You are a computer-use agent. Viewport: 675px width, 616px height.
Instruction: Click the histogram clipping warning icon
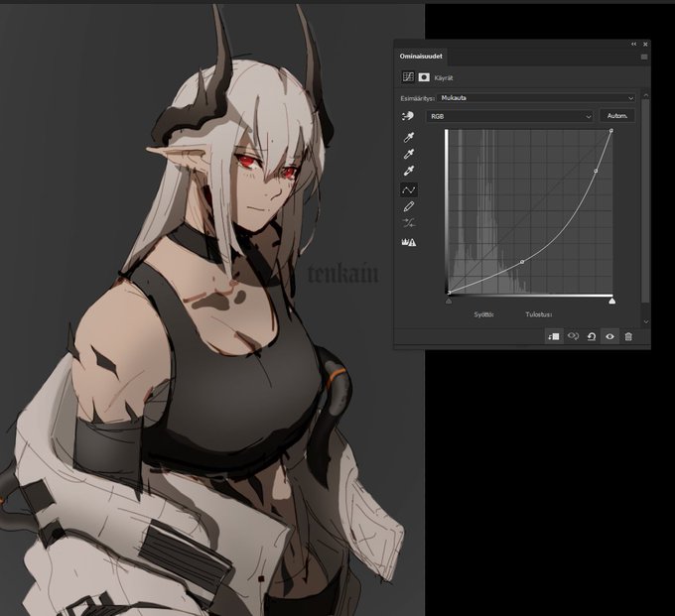click(409, 242)
